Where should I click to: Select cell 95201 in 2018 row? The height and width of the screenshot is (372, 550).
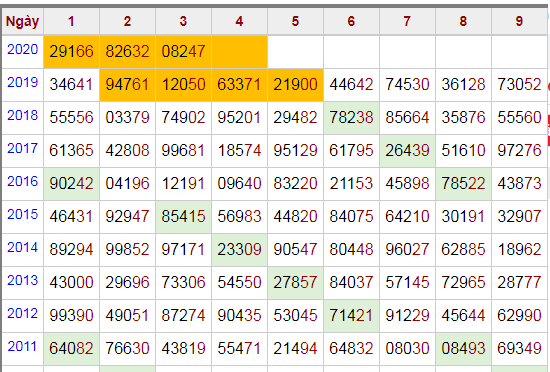tap(239, 117)
